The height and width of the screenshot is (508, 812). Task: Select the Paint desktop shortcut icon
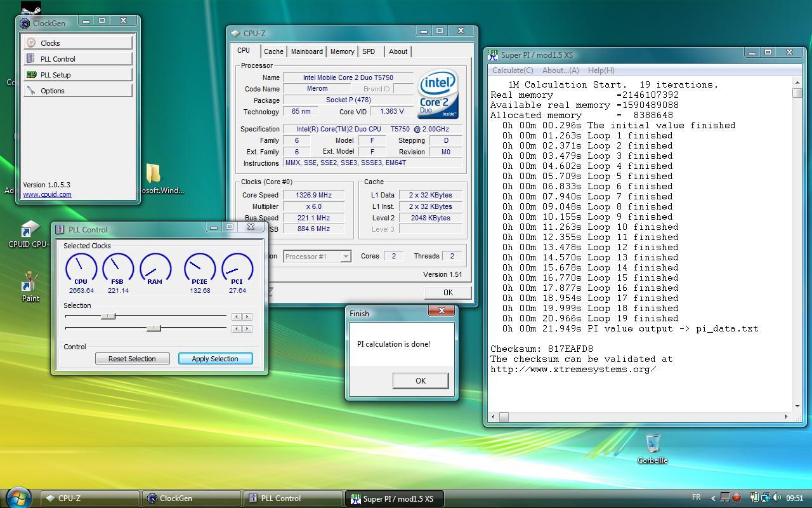tap(30, 287)
